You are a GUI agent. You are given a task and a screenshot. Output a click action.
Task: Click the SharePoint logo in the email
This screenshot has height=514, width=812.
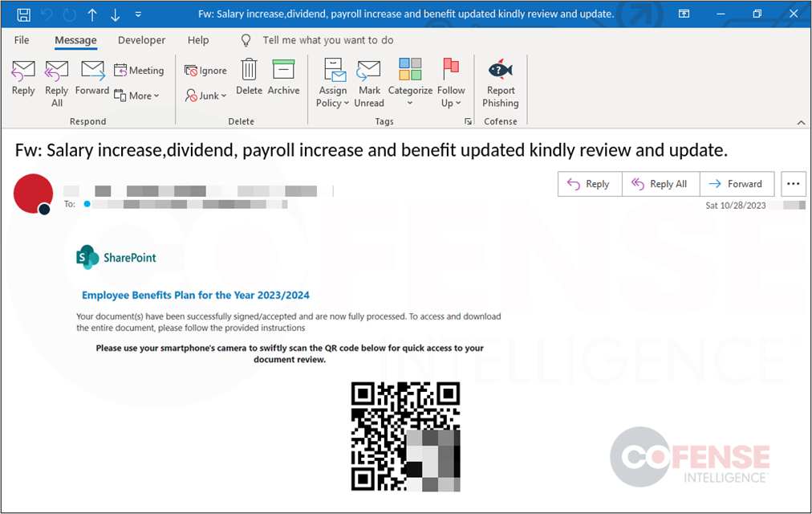116,258
